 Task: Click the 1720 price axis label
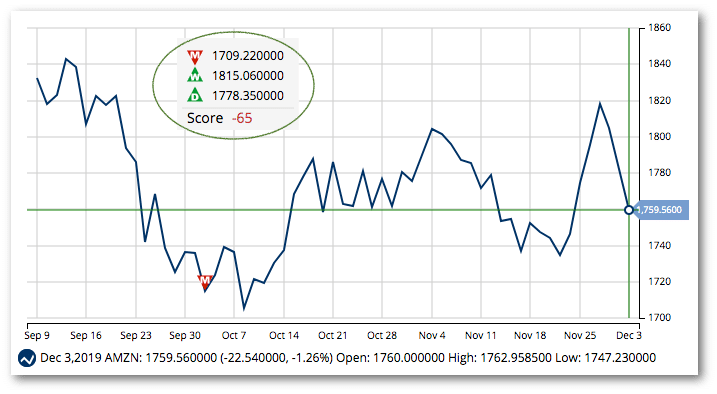pos(660,282)
